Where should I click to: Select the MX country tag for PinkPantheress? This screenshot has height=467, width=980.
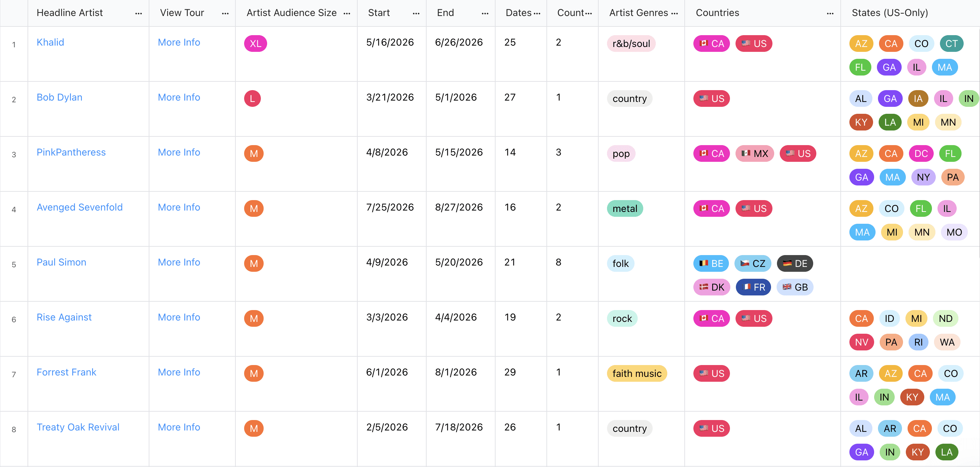(x=754, y=154)
